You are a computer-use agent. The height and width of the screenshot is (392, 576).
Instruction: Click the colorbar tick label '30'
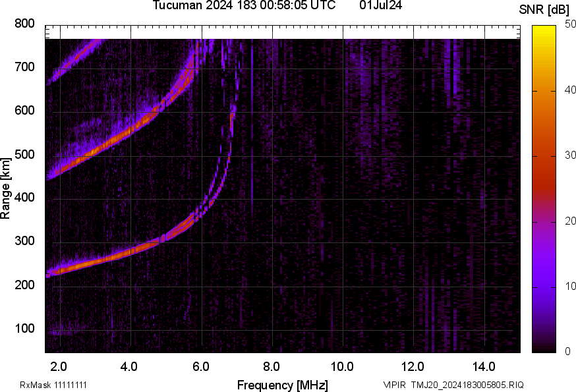[x=570, y=155]
